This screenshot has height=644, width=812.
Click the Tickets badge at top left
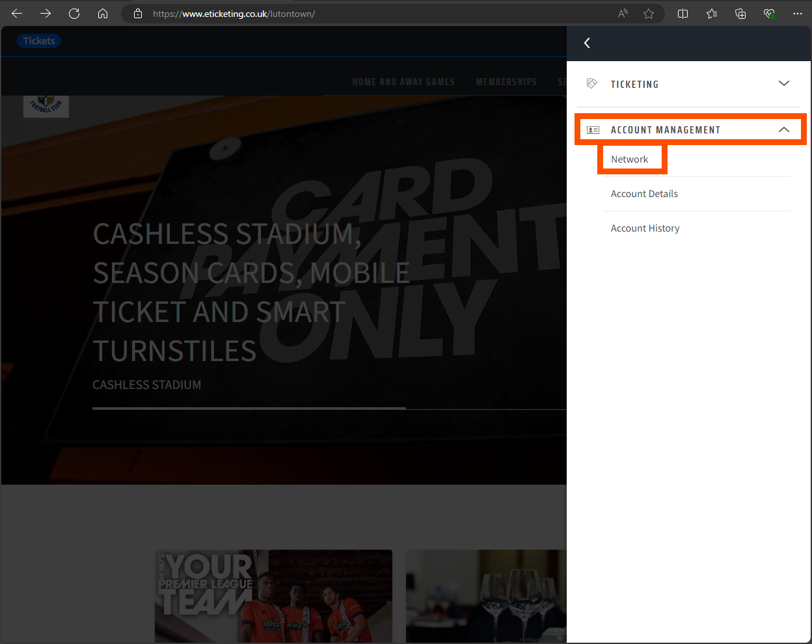point(39,41)
